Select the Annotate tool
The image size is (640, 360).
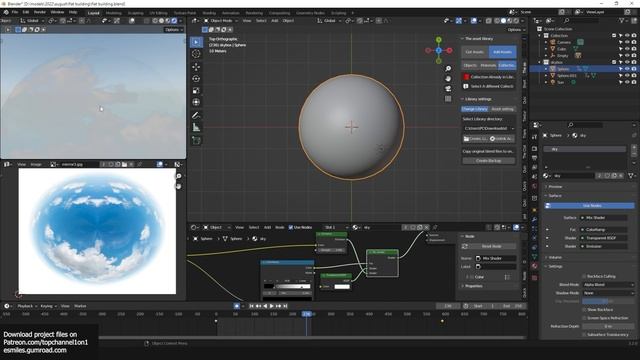196,116
